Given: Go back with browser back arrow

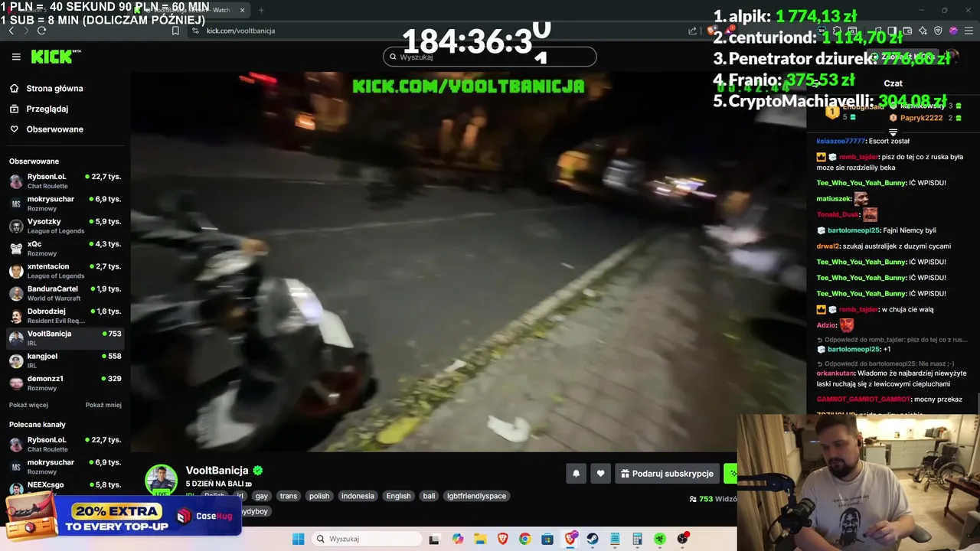Looking at the screenshot, I should 11,31.
